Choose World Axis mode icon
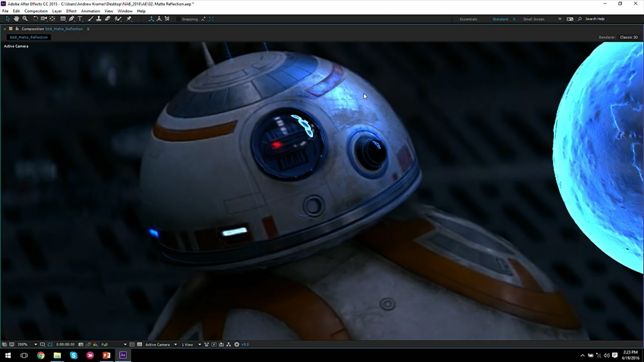Viewport: 644px width, 362px height. pos(159,19)
